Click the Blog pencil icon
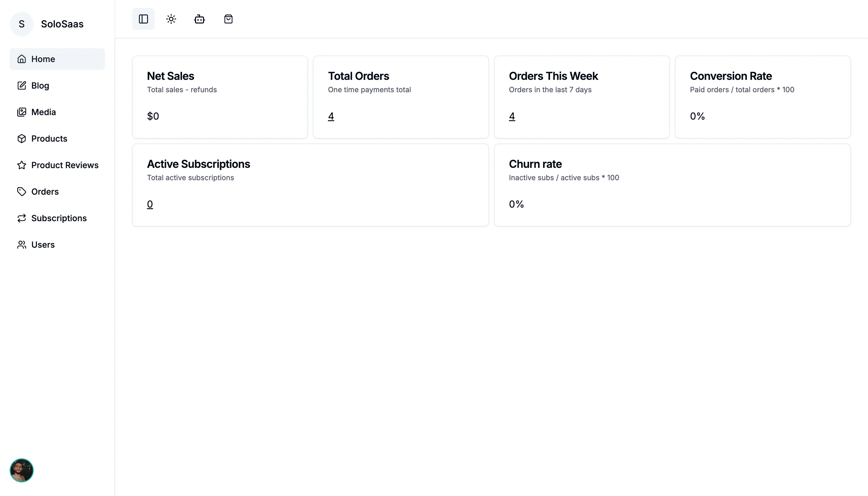This screenshot has height=496, width=868. tap(21, 86)
